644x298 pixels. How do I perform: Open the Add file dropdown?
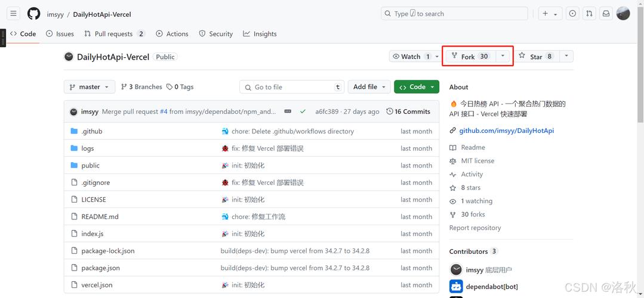point(369,87)
